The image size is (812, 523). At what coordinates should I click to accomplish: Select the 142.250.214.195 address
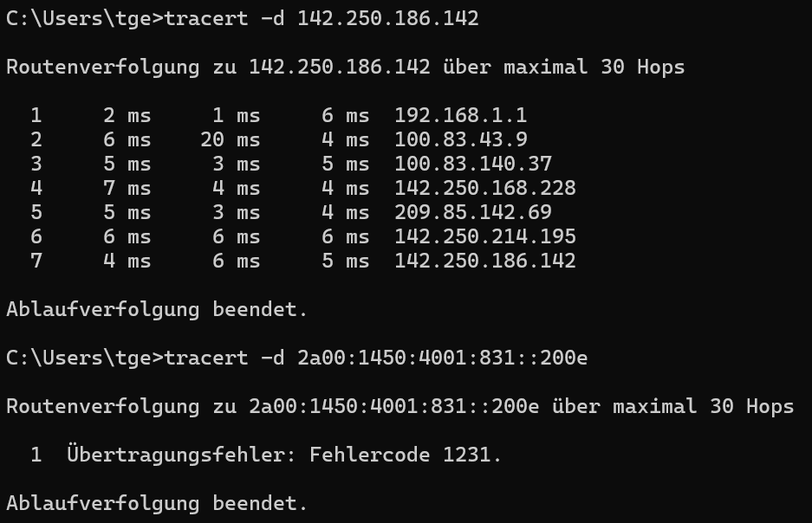tap(484, 237)
